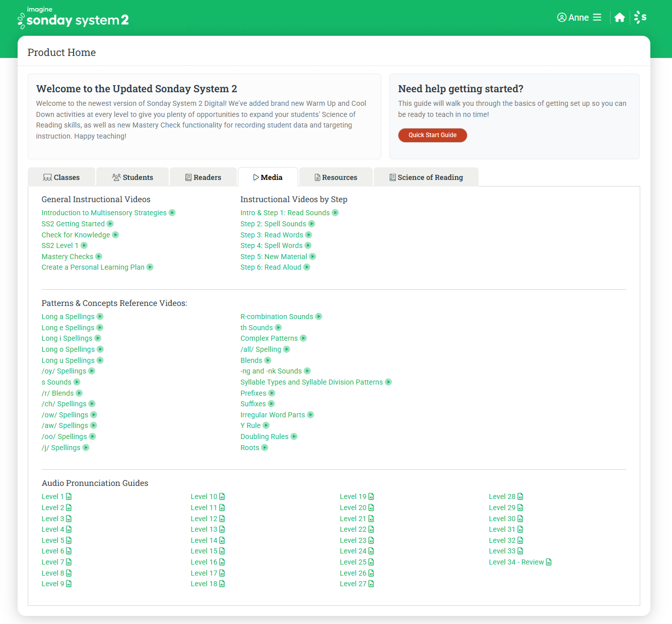Click play icon beside Mastery Checks
The image size is (672, 624).
[99, 257]
